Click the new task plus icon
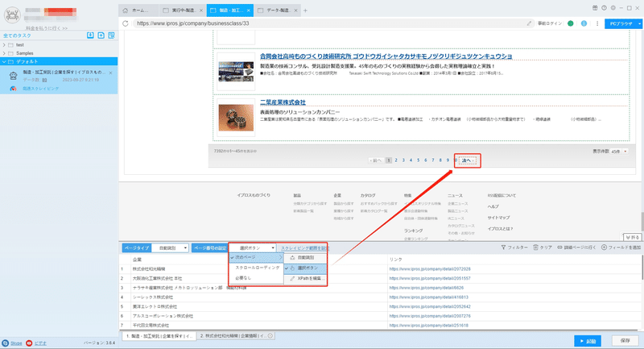This screenshot has height=349, width=644. coord(101,35)
